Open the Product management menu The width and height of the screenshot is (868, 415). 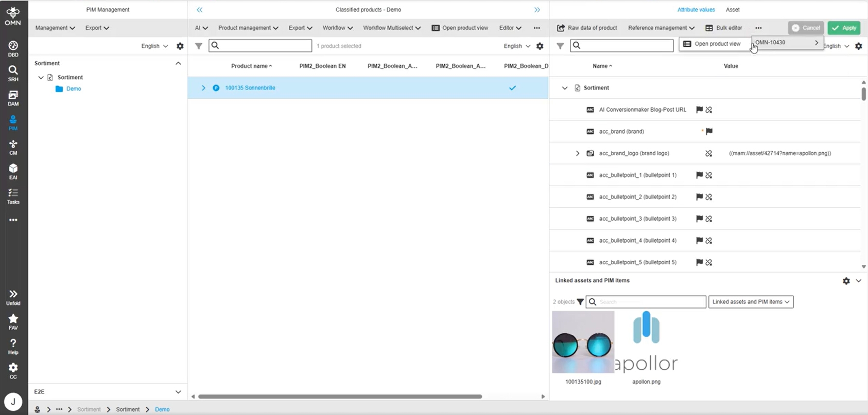tap(248, 28)
